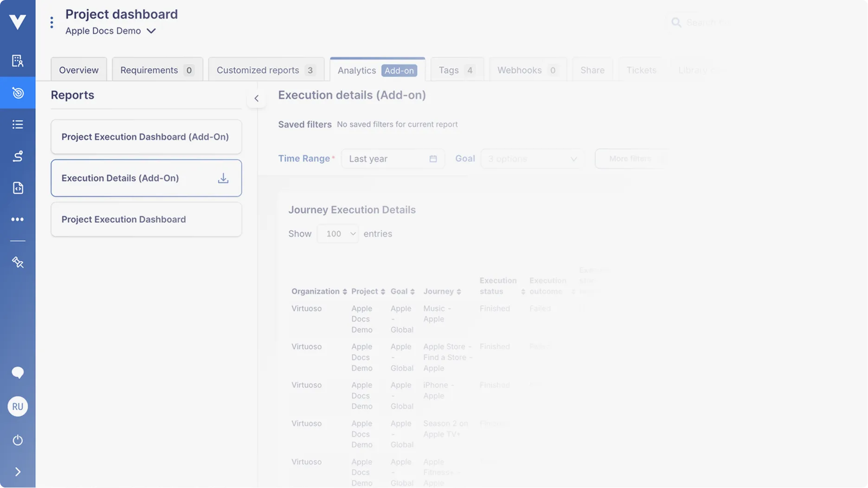Image resolution: width=868 pixels, height=488 pixels.
Task: Open calendar icon in Time Range field
Action: (x=433, y=159)
